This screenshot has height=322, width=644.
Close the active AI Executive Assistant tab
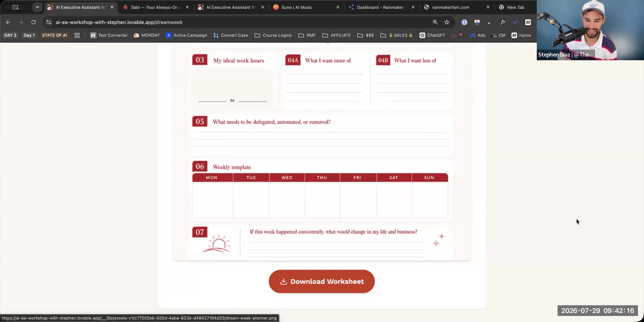point(112,7)
